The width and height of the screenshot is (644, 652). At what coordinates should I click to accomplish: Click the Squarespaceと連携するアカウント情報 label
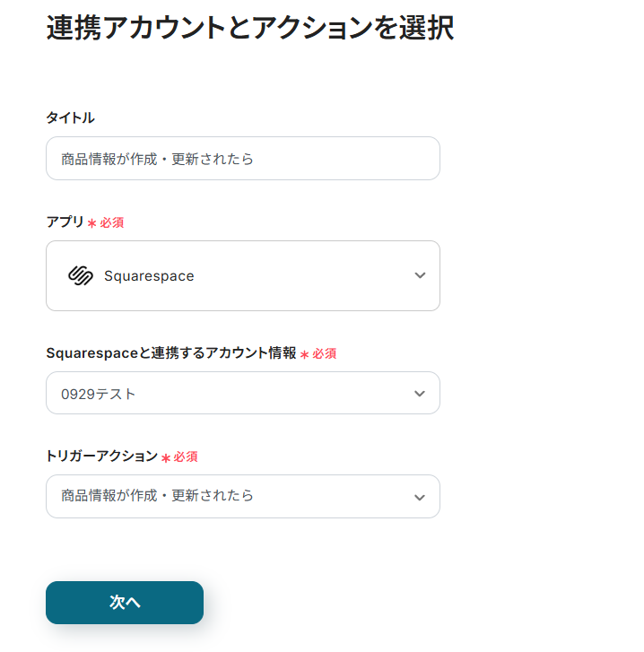[x=170, y=353]
